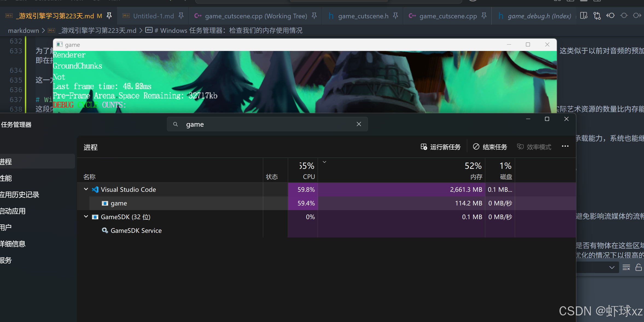644x322 pixels.
Task: Go to previous change arrow icon
Action: [610, 16]
